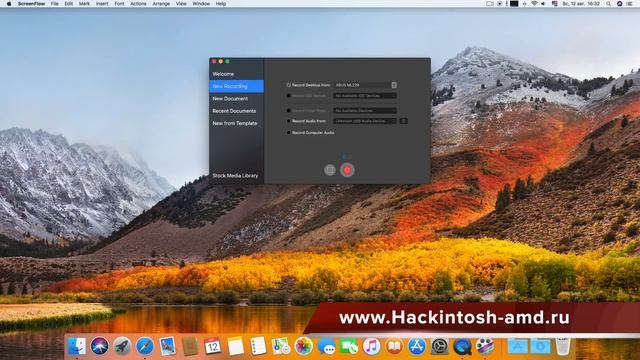Open Spotlight search in menu bar

click(609, 4)
